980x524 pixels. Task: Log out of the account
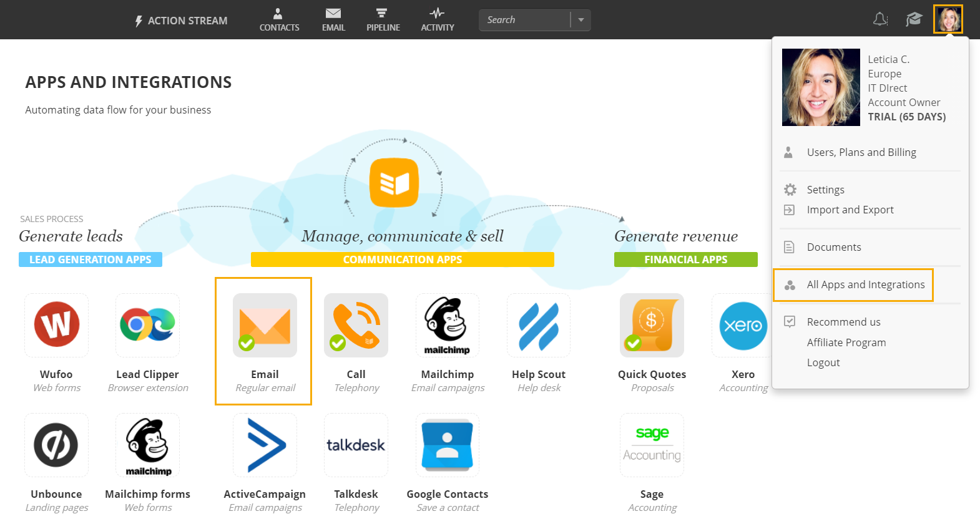(x=823, y=362)
